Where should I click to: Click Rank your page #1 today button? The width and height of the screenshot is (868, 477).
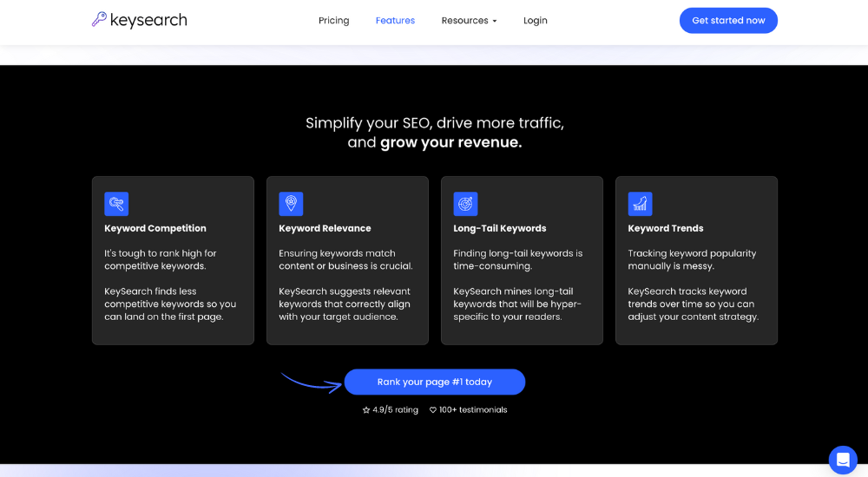click(x=435, y=382)
